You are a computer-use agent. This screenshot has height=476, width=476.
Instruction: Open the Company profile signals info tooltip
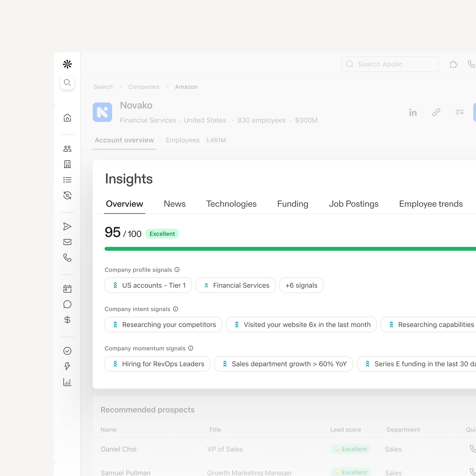177,270
